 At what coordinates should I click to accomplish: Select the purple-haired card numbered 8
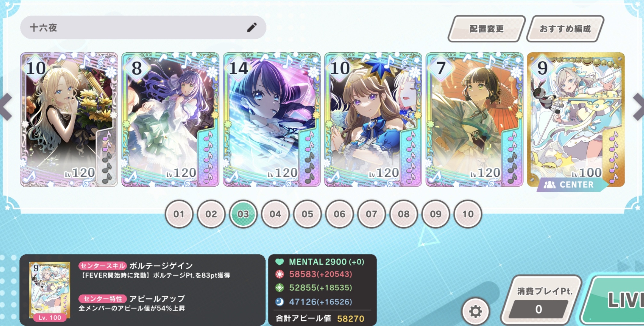click(170, 120)
